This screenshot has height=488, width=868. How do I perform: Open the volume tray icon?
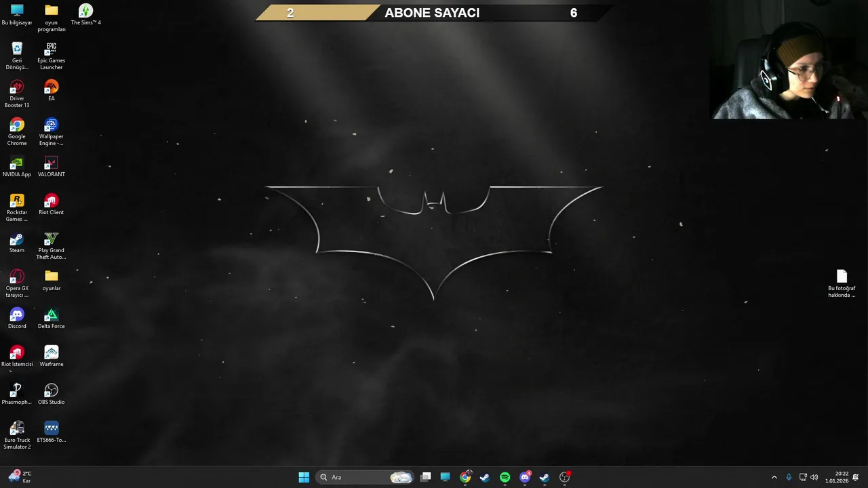pyautogui.click(x=814, y=477)
